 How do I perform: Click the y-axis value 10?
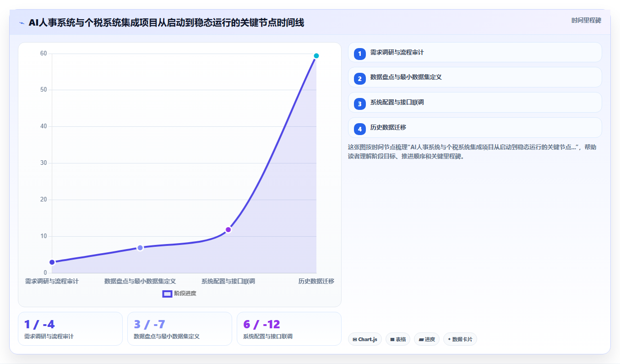pos(44,236)
